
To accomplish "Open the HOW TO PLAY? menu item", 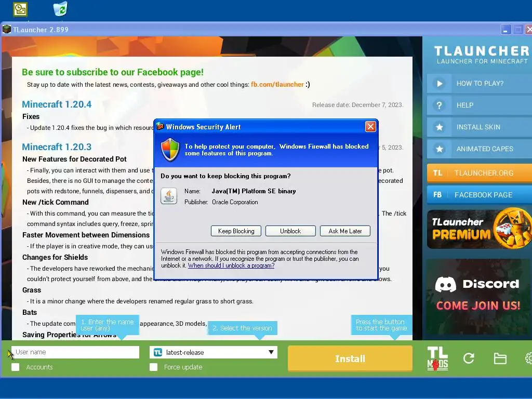I will coord(480,84).
